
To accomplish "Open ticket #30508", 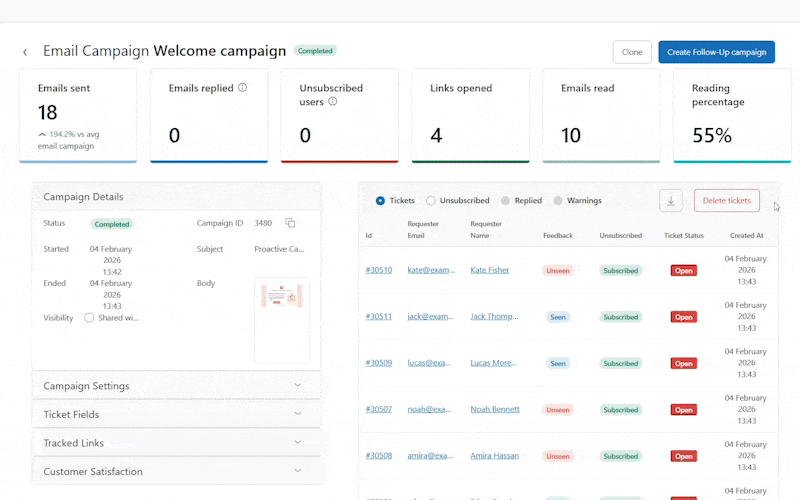I will point(379,456).
